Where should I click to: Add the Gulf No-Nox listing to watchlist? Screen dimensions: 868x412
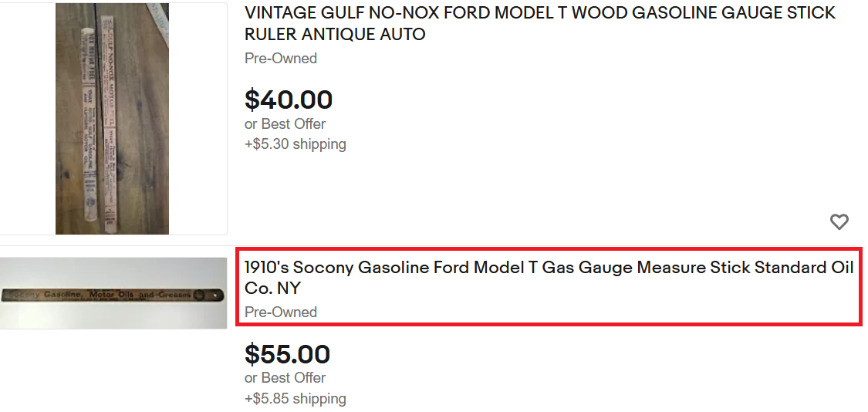coord(839,222)
